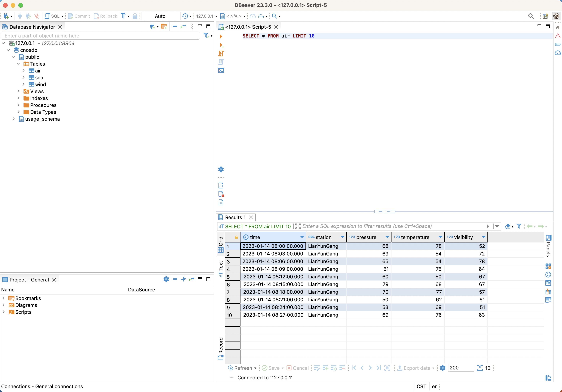Open the SQL terminal output panel icon

tap(221, 71)
